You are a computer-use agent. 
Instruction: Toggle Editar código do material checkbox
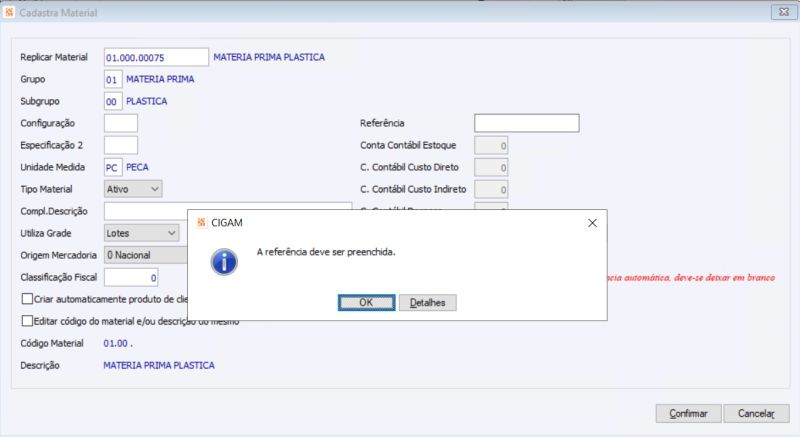click(28, 321)
